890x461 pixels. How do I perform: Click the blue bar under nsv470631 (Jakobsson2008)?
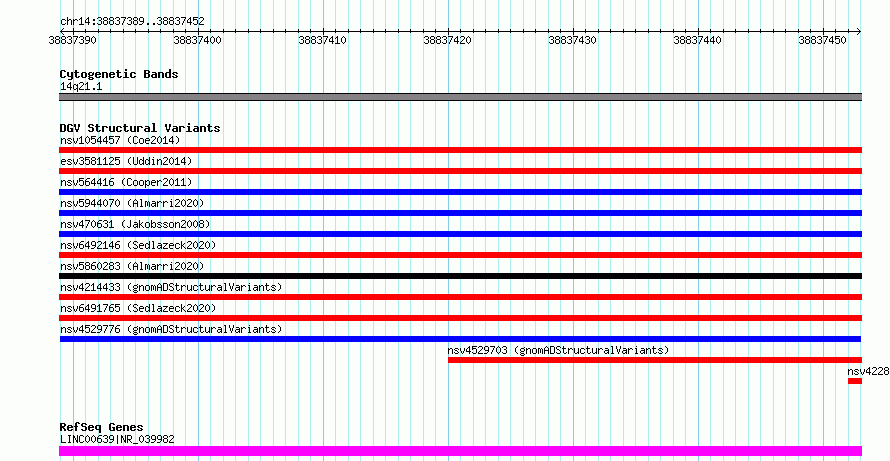pyautogui.click(x=460, y=234)
